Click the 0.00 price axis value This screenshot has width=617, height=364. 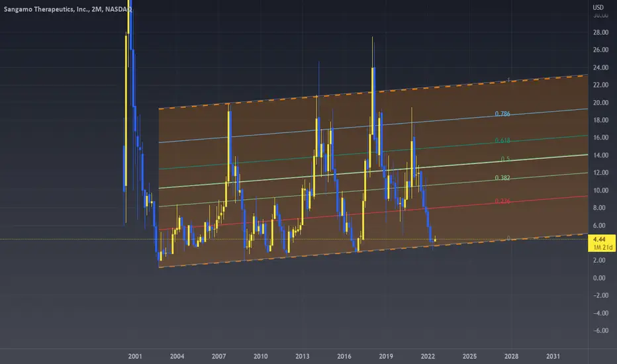point(599,278)
